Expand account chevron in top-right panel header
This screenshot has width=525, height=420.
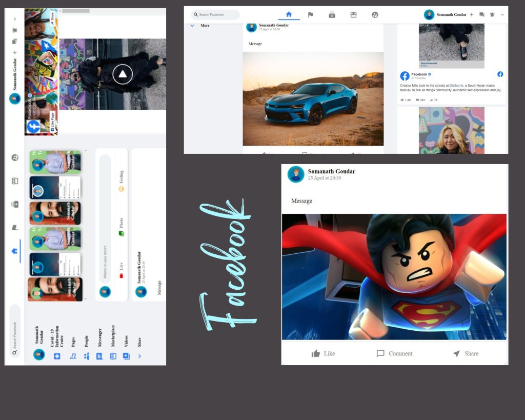click(x=502, y=15)
